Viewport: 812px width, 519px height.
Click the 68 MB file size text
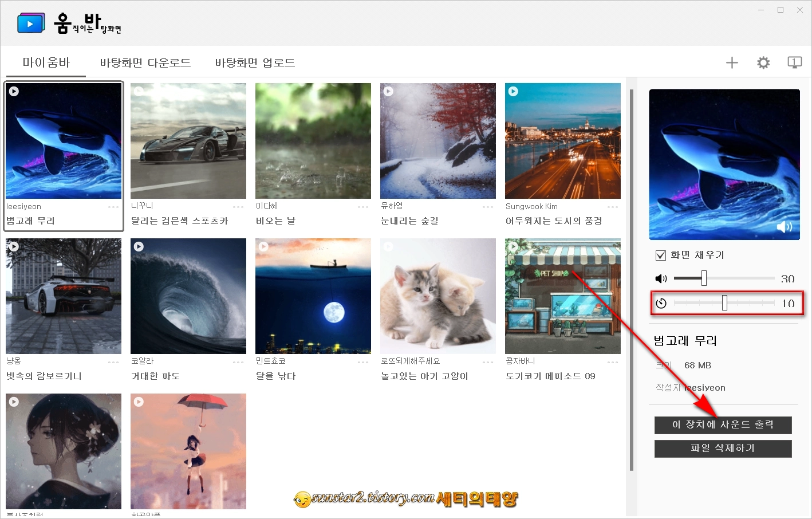697,365
